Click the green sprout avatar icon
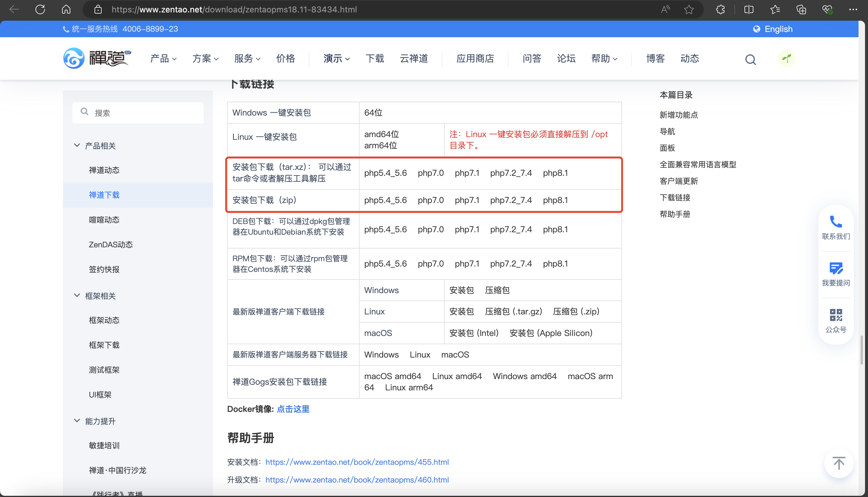This screenshot has width=868, height=497. coord(786,59)
